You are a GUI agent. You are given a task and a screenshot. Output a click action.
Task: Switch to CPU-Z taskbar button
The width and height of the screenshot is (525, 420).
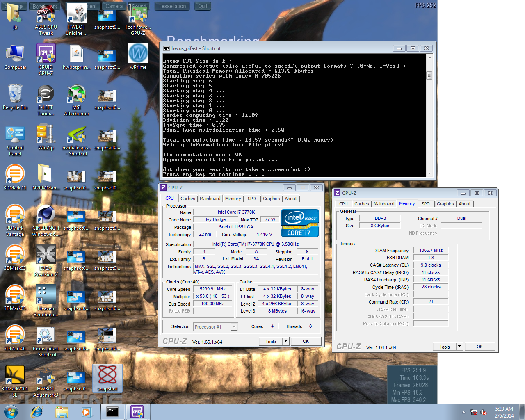pos(137,412)
